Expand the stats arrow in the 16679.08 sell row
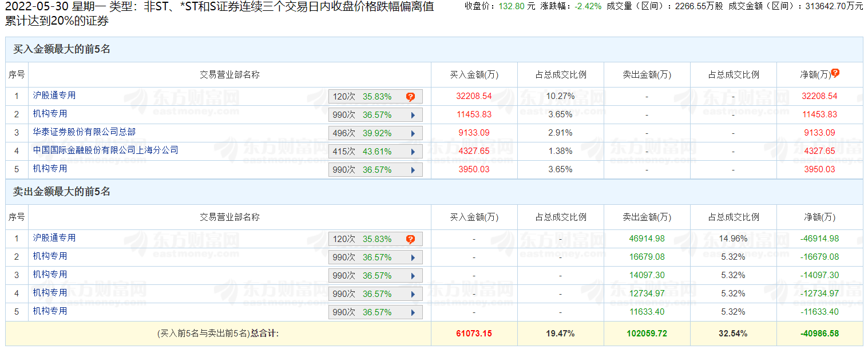868x349 pixels. click(413, 257)
